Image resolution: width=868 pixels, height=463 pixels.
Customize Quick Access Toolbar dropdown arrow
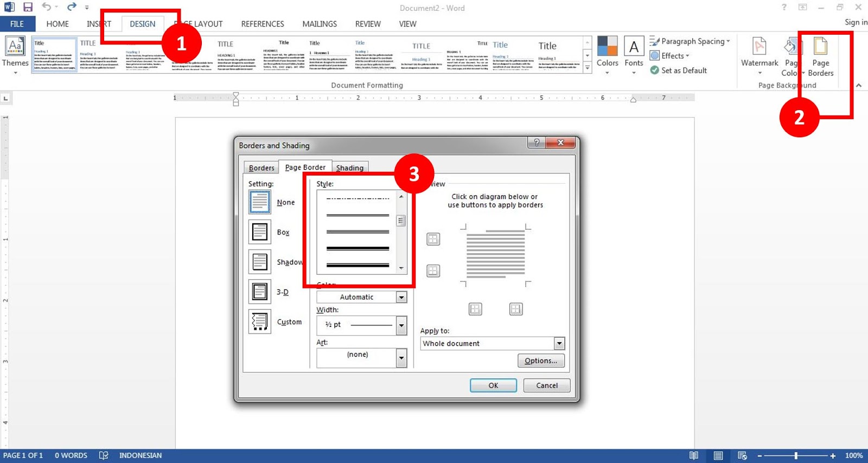[87, 8]
